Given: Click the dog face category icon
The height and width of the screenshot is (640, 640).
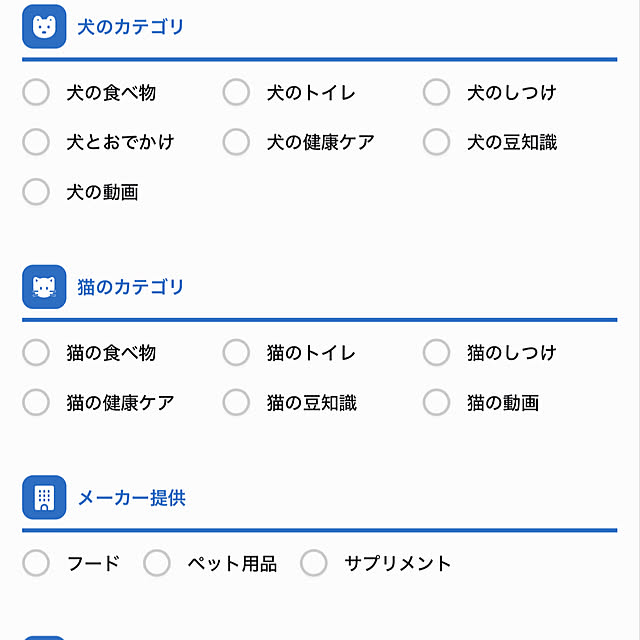Looking at the screenshot, I should [x=44, y=27].
